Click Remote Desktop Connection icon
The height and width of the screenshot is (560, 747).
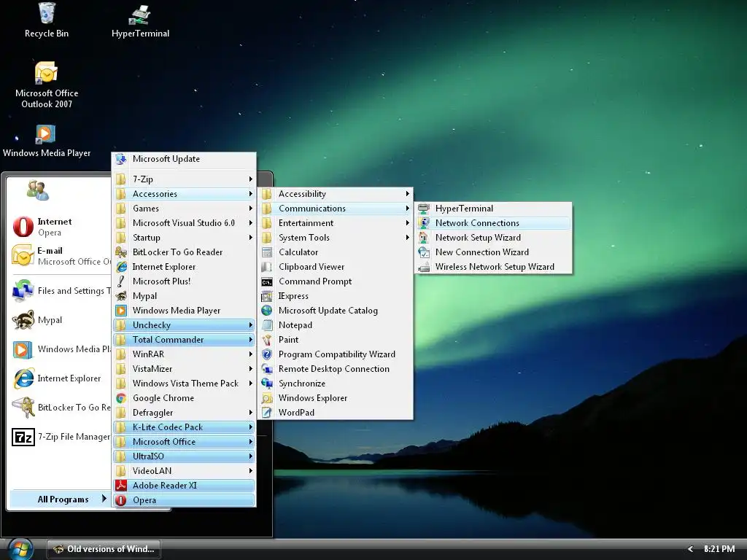267,369
